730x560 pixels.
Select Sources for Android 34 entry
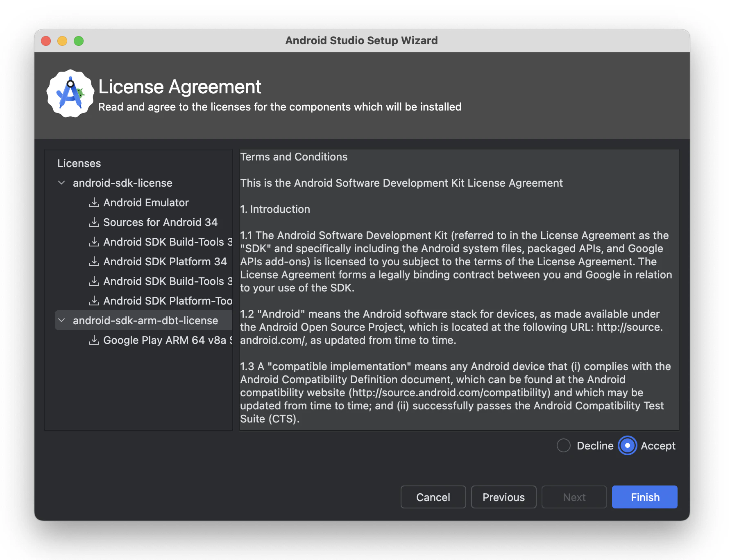point(160,222)
